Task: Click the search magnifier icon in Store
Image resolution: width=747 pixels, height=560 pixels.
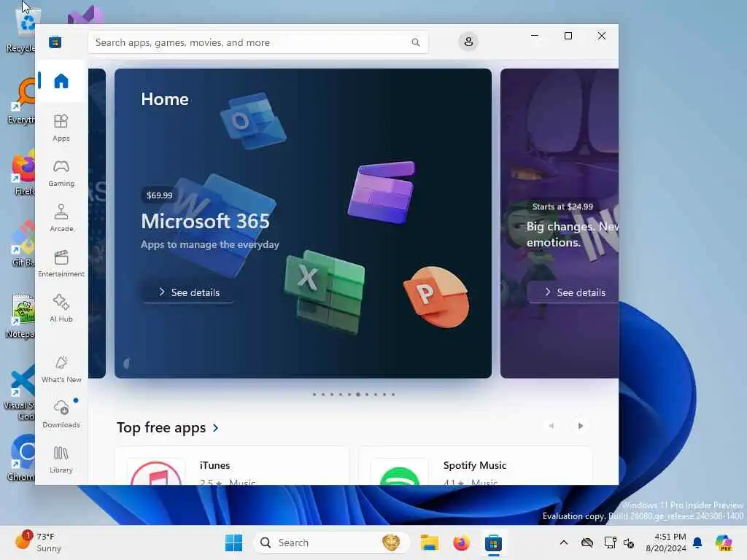Action: pos(415,42)
